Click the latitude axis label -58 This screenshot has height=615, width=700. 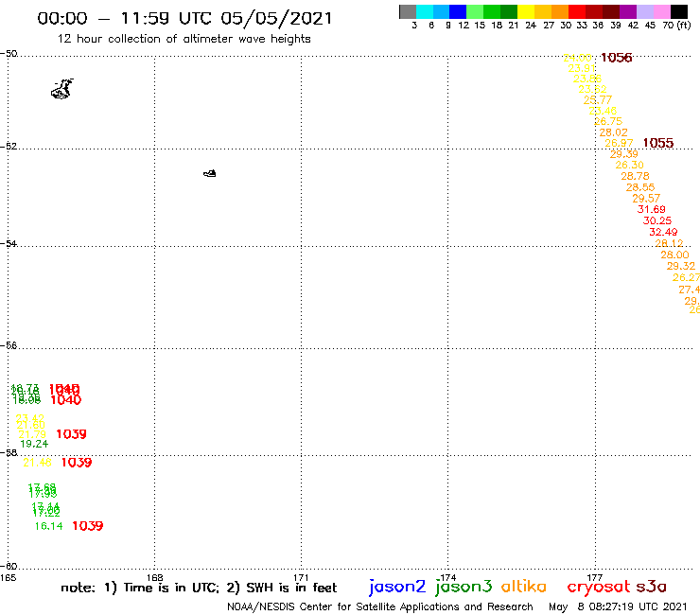[9, 453]
